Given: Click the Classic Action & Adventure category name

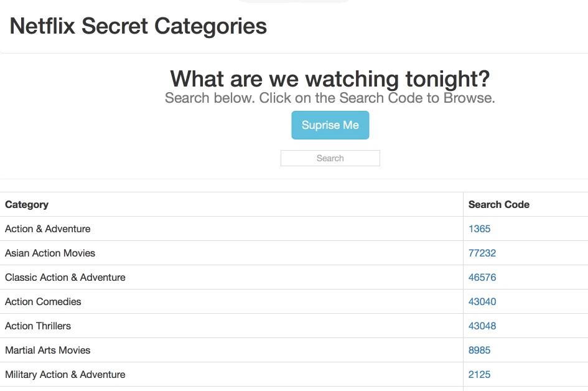Looking at the screenshot, I should 65,277.
